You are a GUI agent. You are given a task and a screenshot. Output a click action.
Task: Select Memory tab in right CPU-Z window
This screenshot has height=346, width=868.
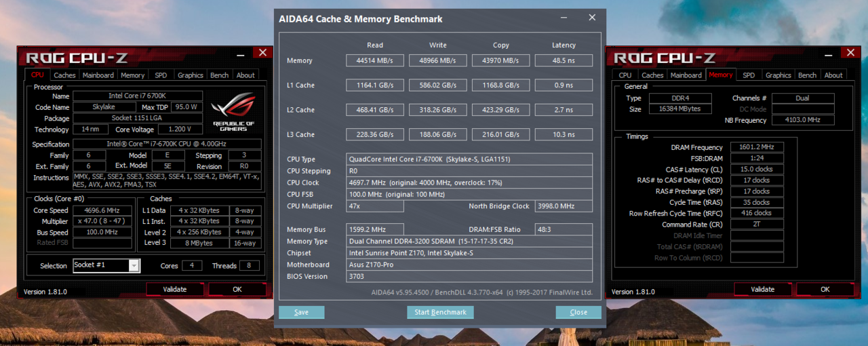click(721, 75)
